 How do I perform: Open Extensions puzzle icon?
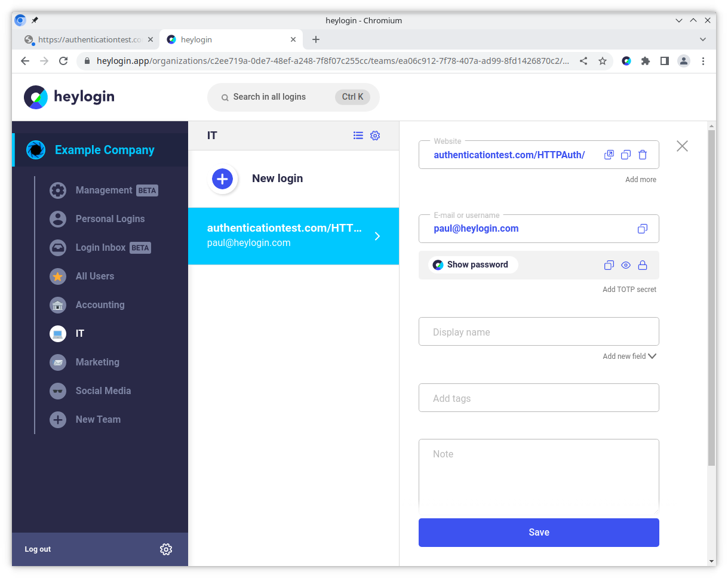646,61
